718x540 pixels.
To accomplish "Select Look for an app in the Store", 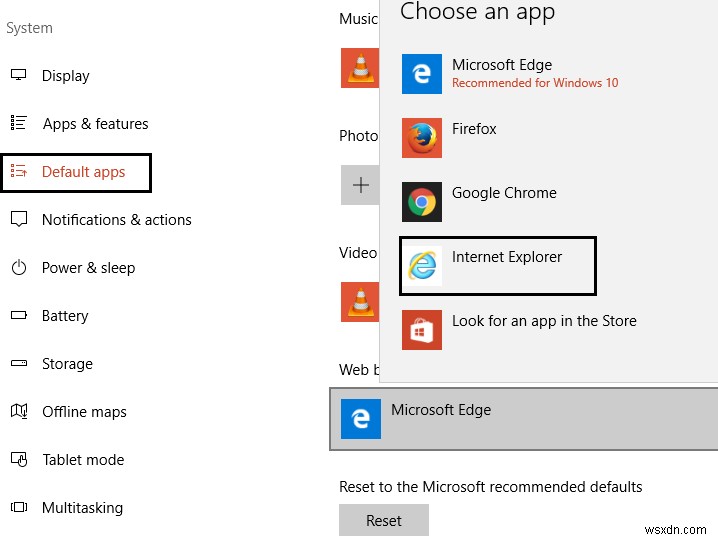I will point(543,321).
